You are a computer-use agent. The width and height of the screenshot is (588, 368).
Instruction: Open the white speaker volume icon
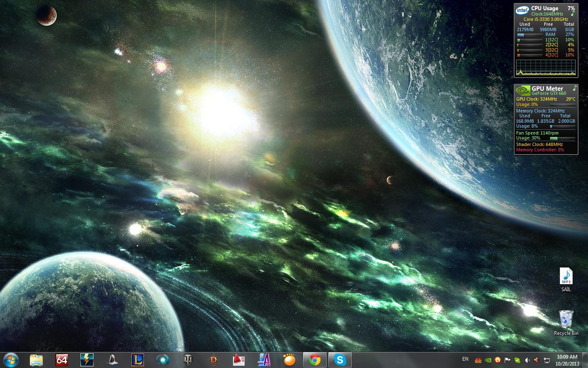click(x=527, y=360)
